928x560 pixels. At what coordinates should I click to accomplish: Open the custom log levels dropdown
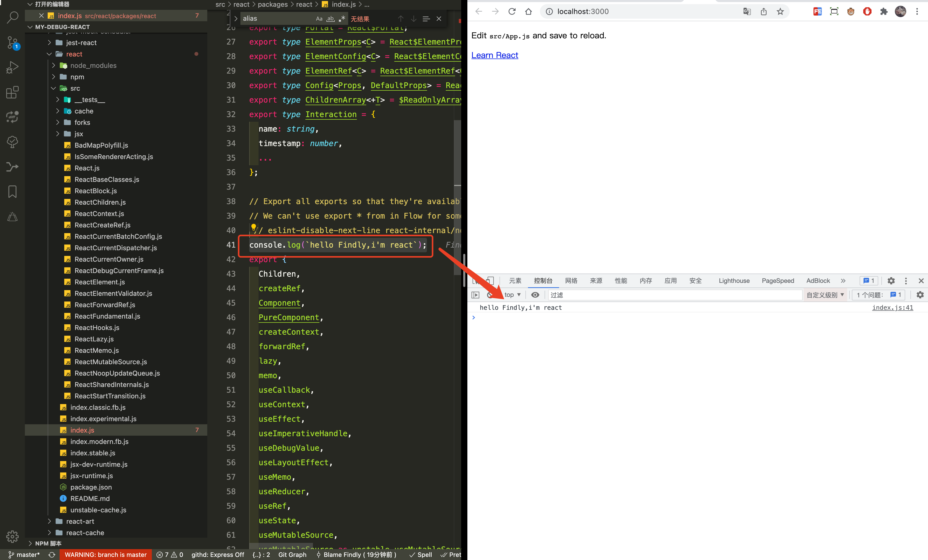825,295
